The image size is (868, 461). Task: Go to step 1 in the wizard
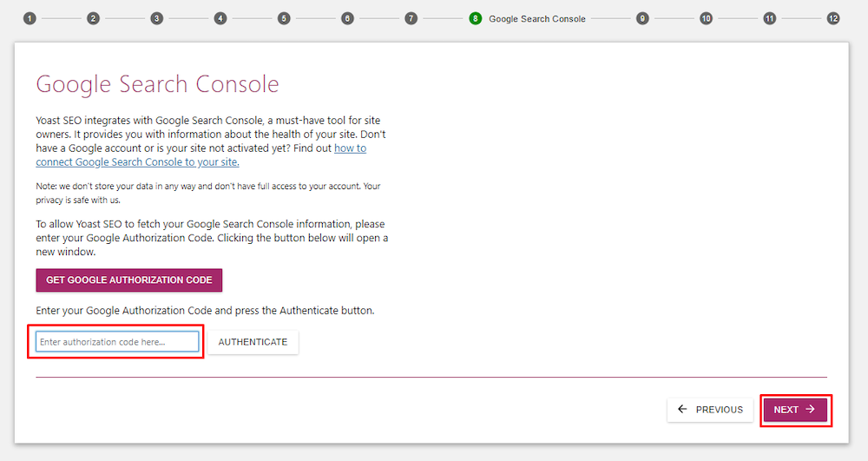point(30,18)
